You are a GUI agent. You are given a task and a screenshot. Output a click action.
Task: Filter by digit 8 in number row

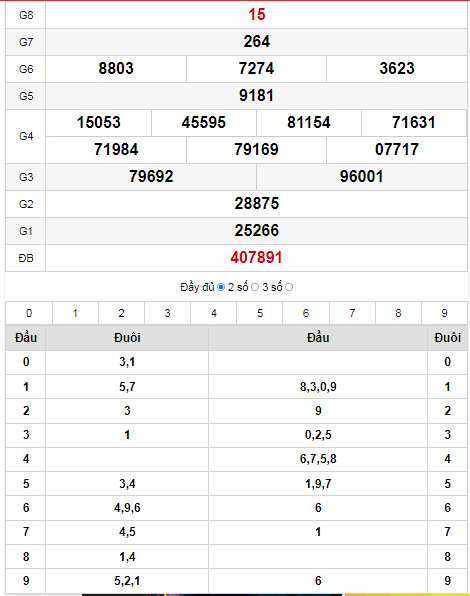tap(398, 313)
